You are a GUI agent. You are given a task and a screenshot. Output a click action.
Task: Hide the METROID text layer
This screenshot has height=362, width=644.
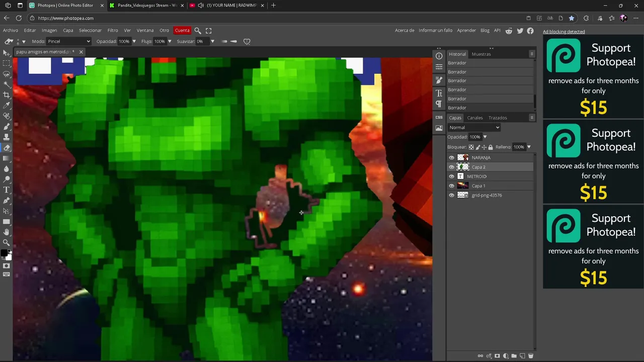point(451,176)
